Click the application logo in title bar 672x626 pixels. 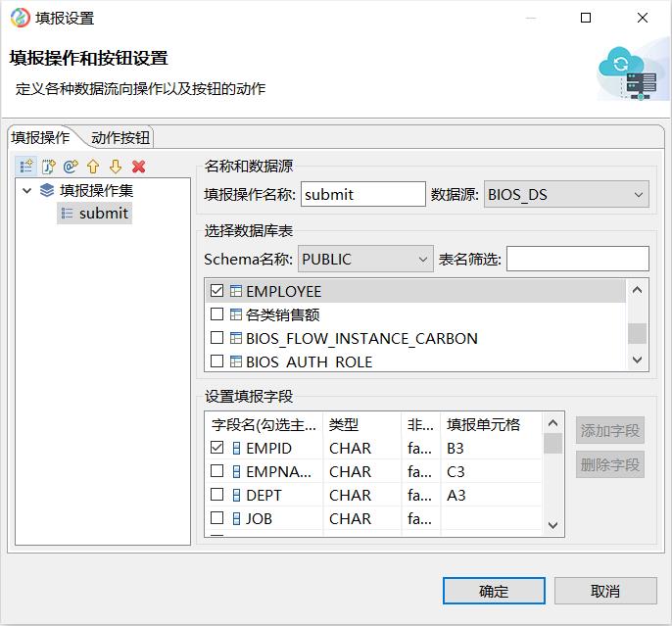(x=21, y=18)
